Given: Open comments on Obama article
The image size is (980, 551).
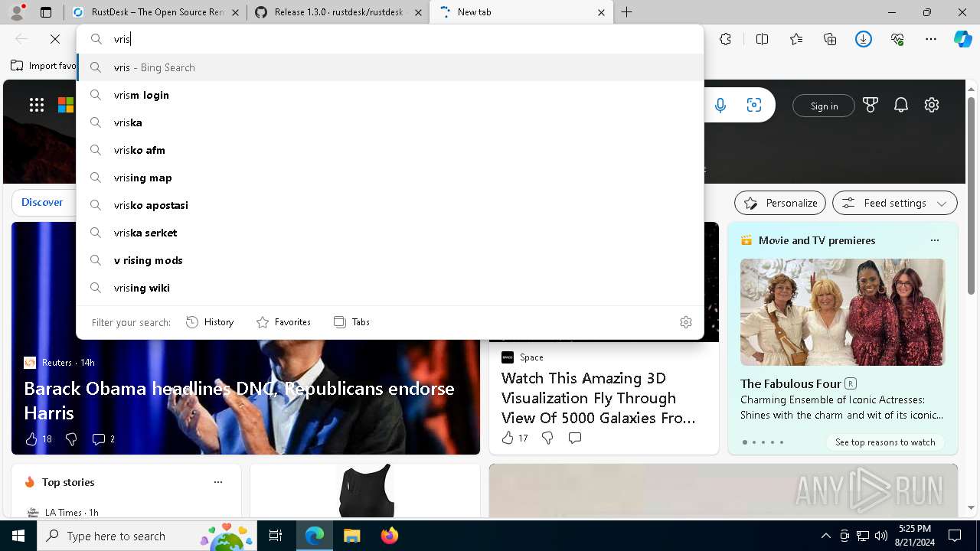Looking at the screenshot, I should (x=103, y=439).
